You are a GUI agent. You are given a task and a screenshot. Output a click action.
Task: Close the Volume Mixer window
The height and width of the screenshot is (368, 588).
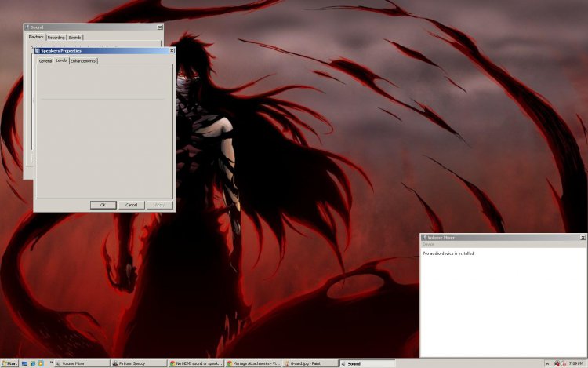tap(583, 238)
